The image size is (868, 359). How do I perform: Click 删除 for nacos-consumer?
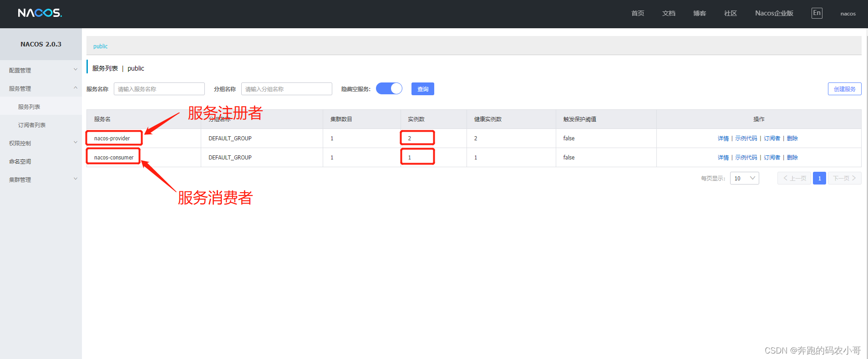792,158
